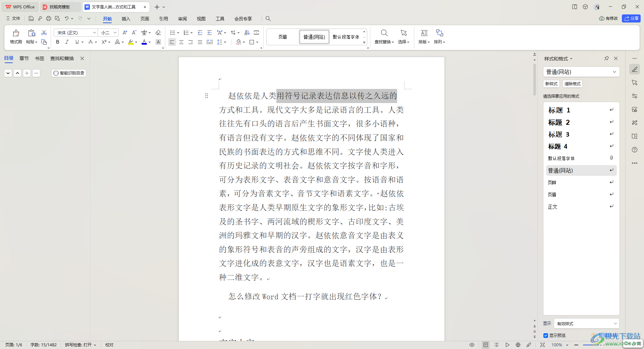
Task: Toggle Bold formatting
Action: (x=58, y=42)
